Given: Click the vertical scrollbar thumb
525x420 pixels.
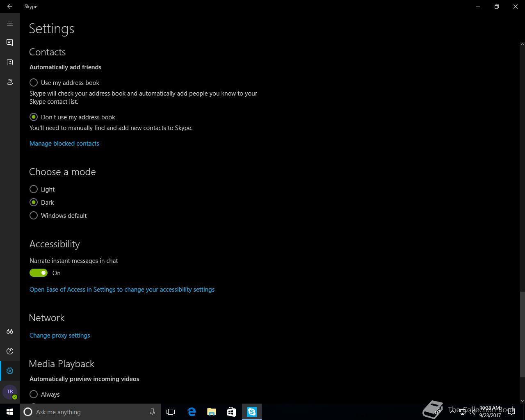Looking at the screenshot, I should pos(522,334).
